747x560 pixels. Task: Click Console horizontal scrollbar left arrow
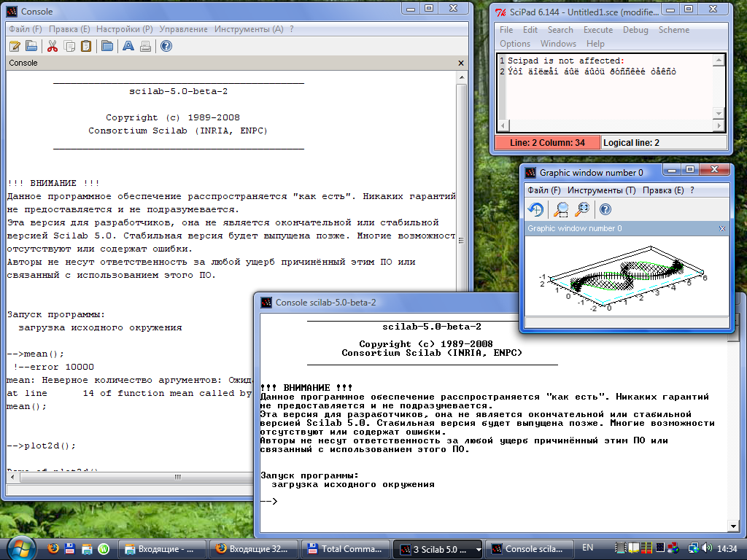(12, 477)
